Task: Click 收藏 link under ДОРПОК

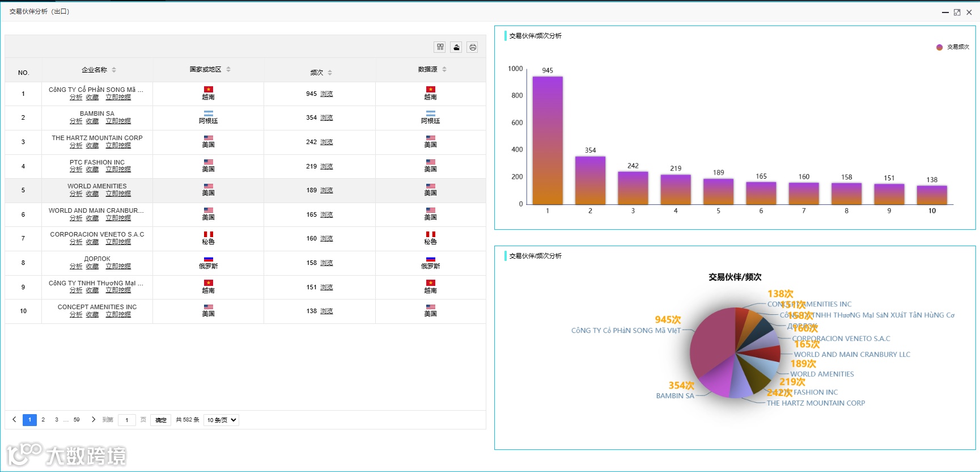Action: point(92,267)
